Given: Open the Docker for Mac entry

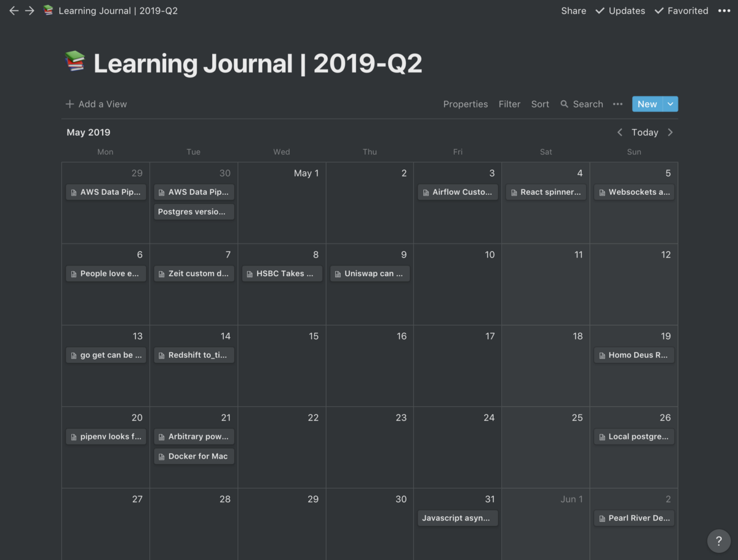Looking at the screenshot, I should pyautogui.click(x=194, y=456).
